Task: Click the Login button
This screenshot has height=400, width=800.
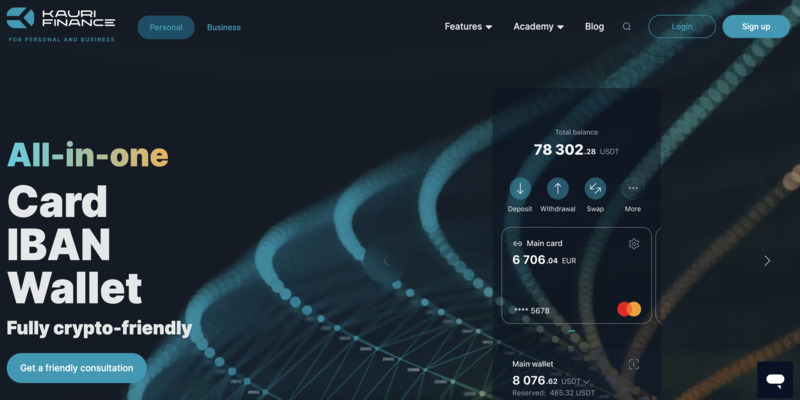Action: point(682,27)
